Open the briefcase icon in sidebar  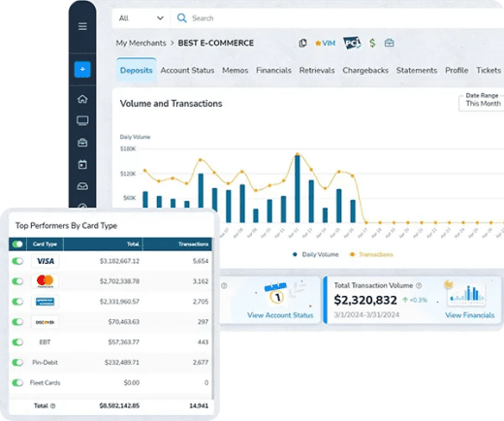click(82, 143)
